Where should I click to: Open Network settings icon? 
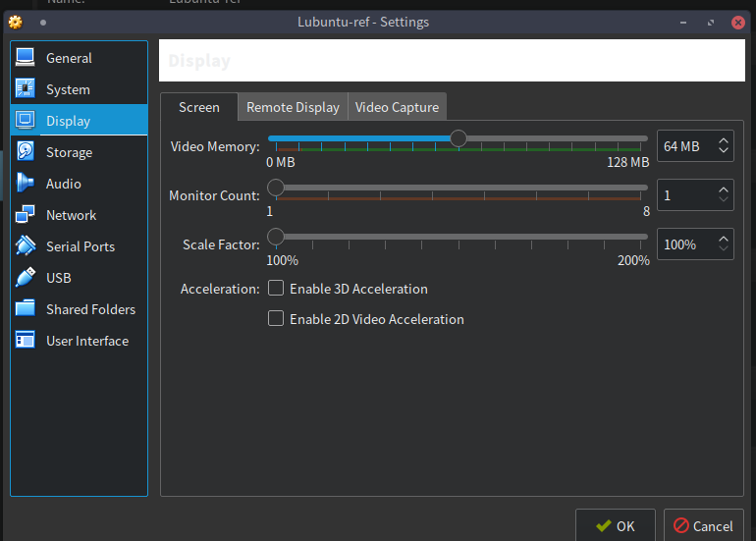[x=26, y=215]
